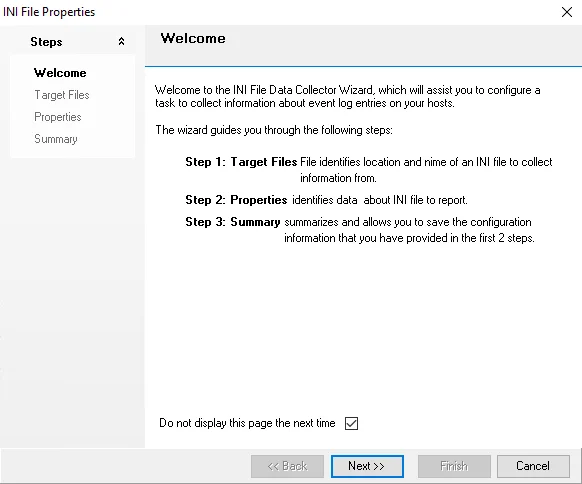Cancel the INI File wizard
Screen dimensions: 582x484
coord(533,466)
